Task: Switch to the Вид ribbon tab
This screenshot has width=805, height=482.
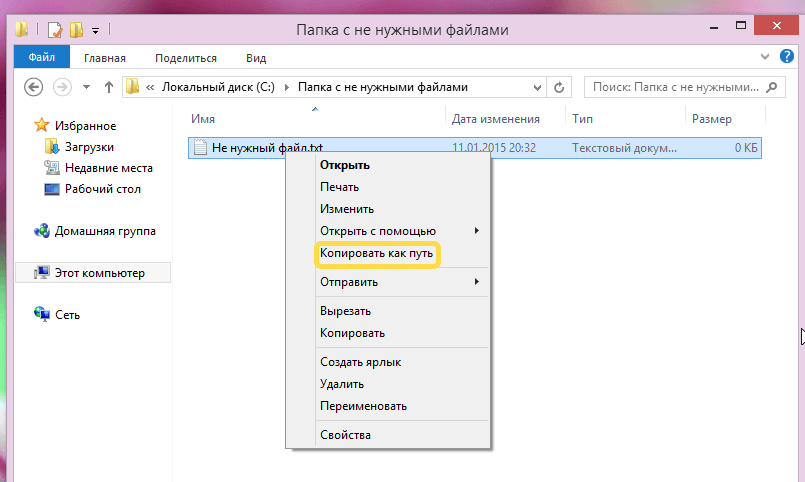Action: (x=256, y=59)
